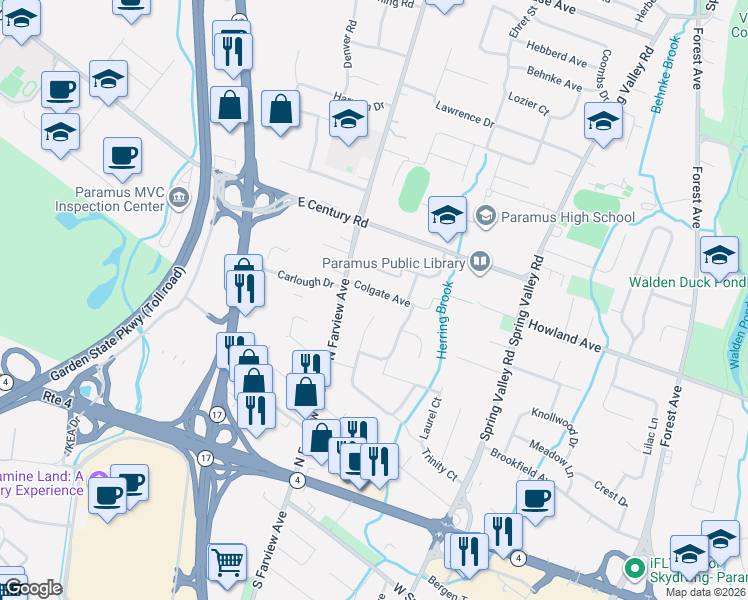The image size is (748, 600).
Task: Click the school marker near Harrison Dr
Action: (348, 120)
